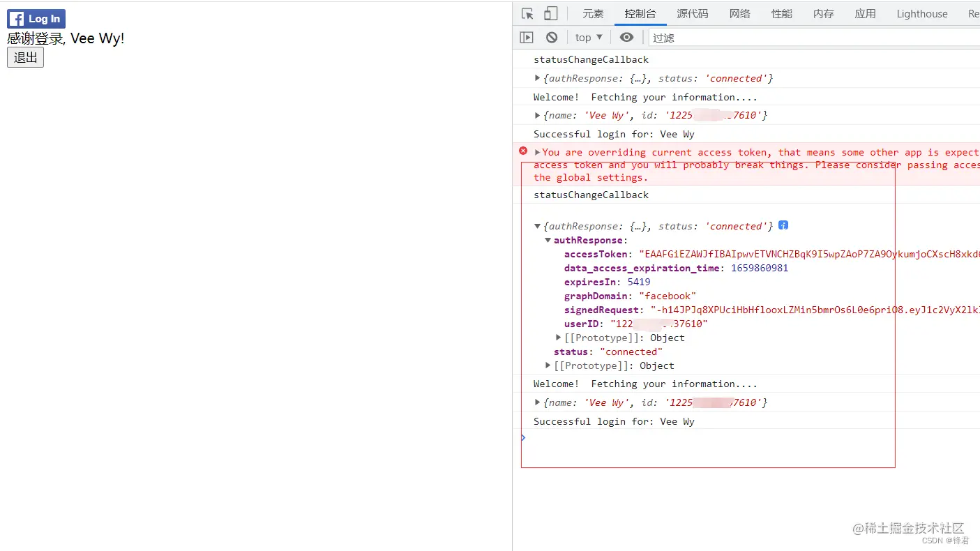Open the Lighthouse tab
This screenshot has width=980, height=551.
click(x=922, y=13)
